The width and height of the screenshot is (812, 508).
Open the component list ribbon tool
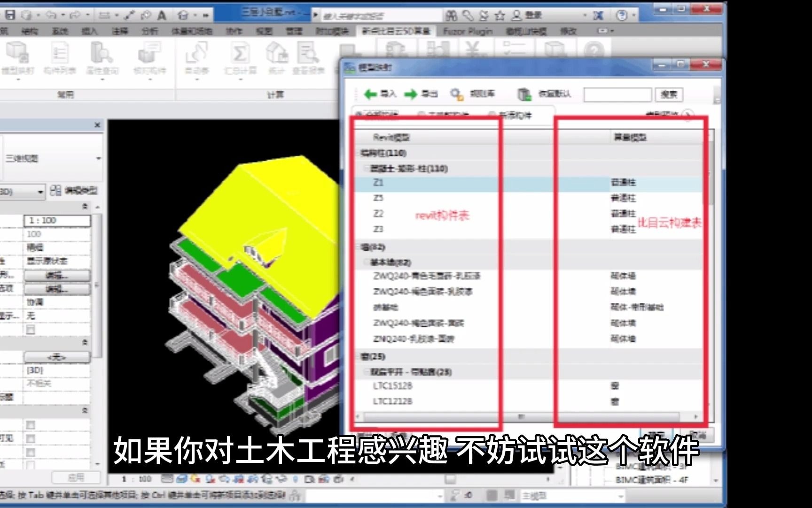coord(60,58)
